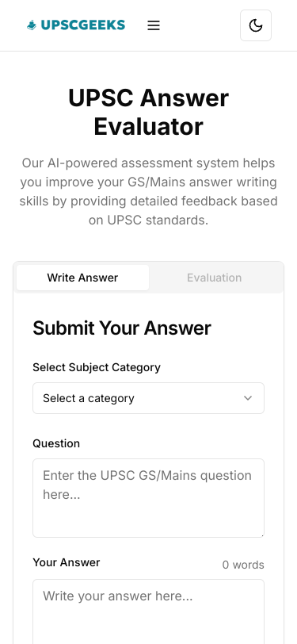Click the Question textarea resize handle
The image size is (297, 644).
[261, 535]
